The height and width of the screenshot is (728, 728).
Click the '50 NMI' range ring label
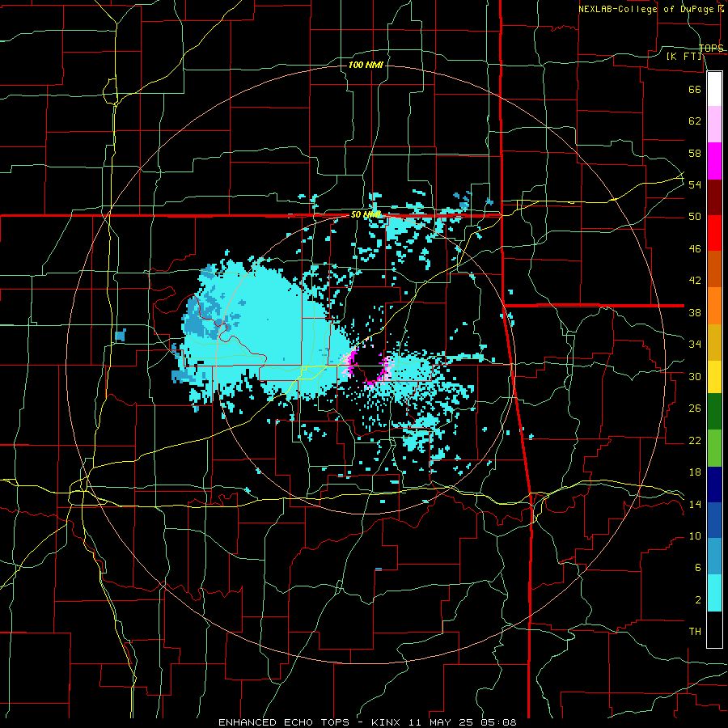pyautogui.click(x=366, y=214)
